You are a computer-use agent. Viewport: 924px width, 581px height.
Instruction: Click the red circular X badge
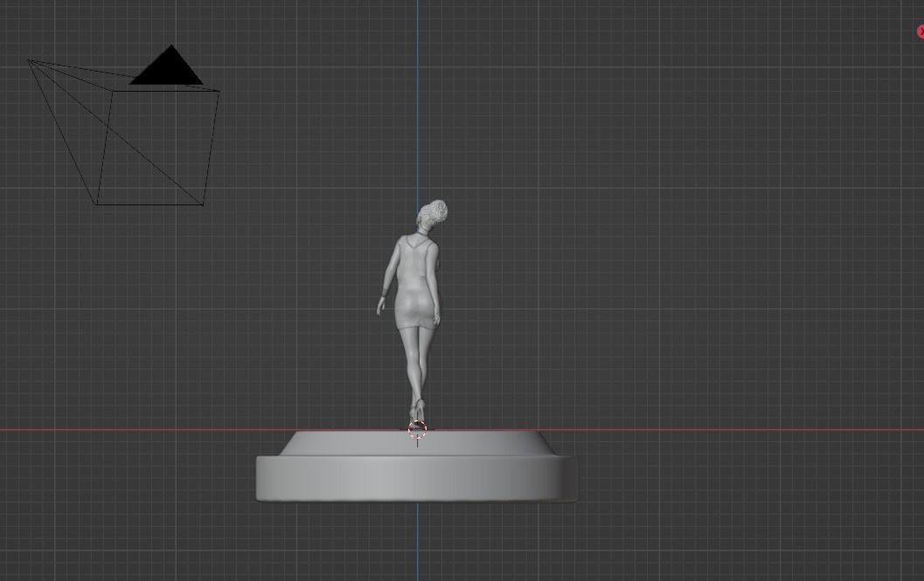click(920, 31)
